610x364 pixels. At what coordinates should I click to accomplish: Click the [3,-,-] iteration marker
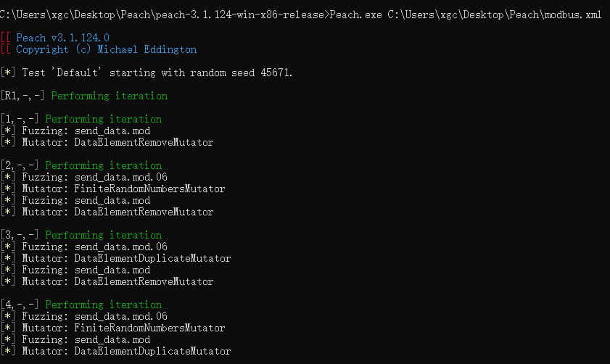20,235
